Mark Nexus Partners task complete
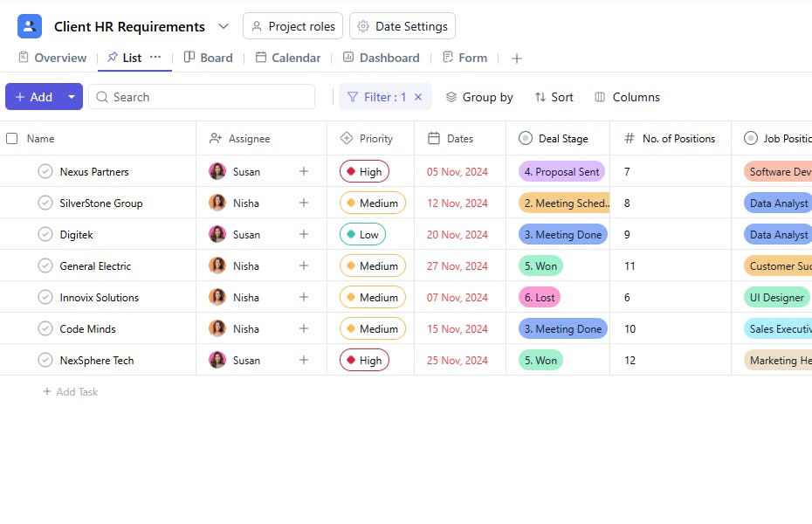The width and height of the screenshot is (812, 524). click(45, 172)
